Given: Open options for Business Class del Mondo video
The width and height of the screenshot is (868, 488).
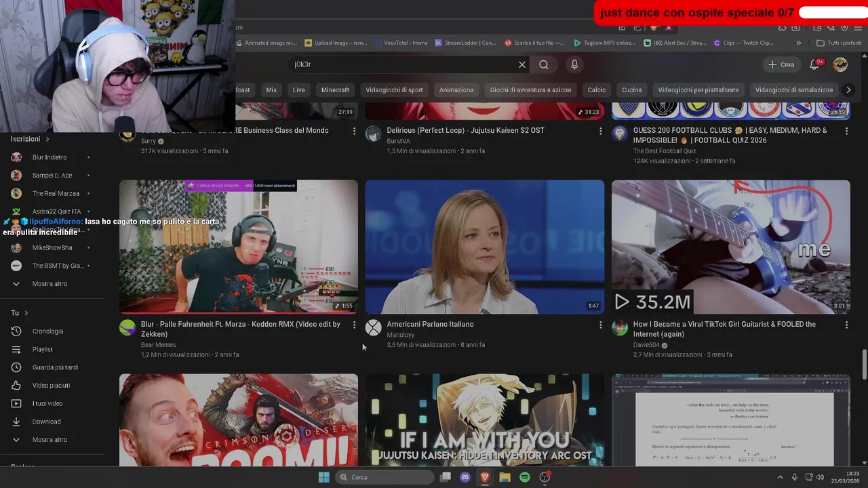Looking at the screenshot, I should click(x=354, y=131).
